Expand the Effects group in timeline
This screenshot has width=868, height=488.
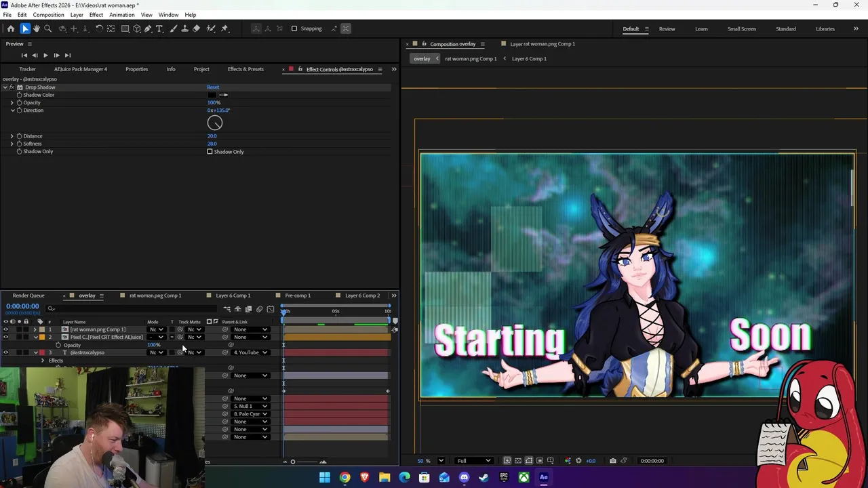[42, 361]
